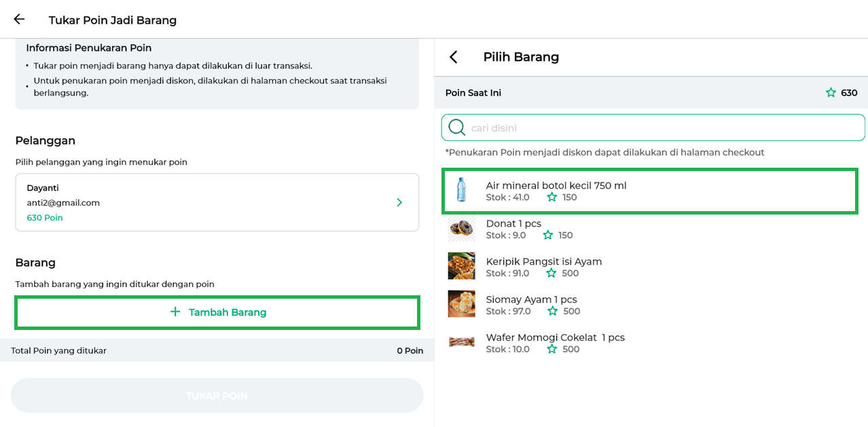Viewport: 868px width, 427px height.
Task: Choose Donat 1 pcs from list
Action: (x=513, y=224)
